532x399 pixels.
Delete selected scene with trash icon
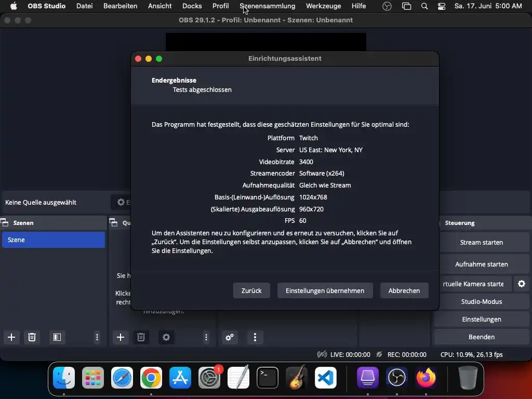(x=32, y=337)
